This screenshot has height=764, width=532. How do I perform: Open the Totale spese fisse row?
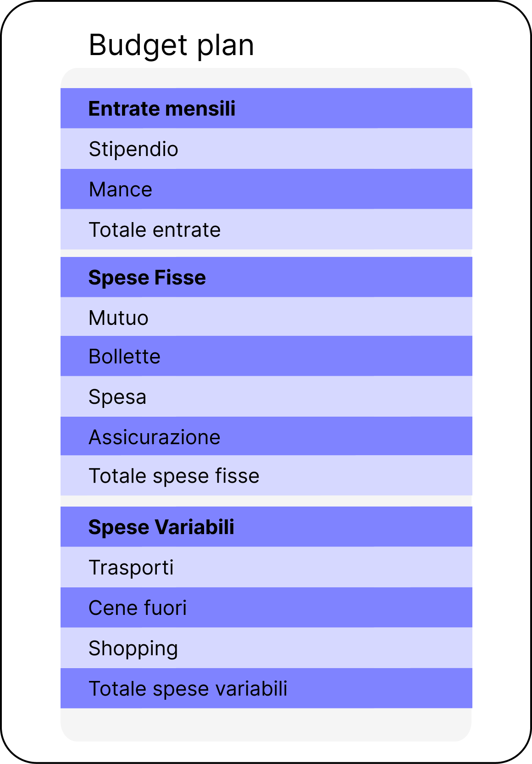pos(266,475)
